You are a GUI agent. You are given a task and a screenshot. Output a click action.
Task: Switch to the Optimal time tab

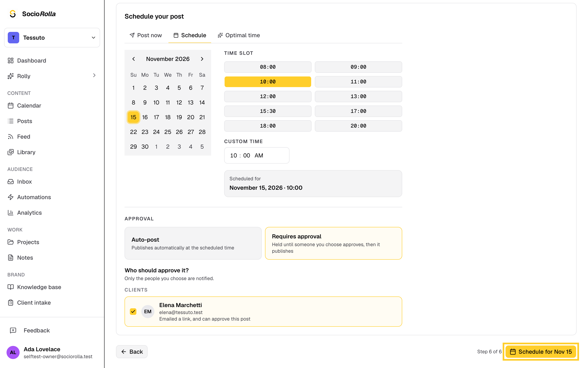(239, 35)
